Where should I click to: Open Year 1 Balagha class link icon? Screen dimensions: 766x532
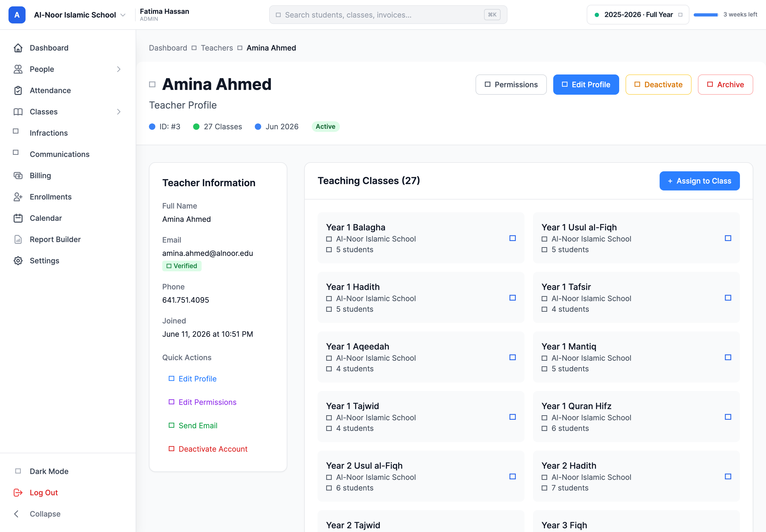pos(513,238)
